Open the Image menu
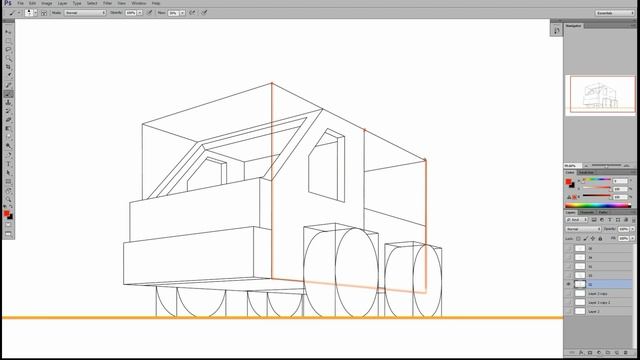Screen dimensions: 640x360 click(x=47, y=3)
